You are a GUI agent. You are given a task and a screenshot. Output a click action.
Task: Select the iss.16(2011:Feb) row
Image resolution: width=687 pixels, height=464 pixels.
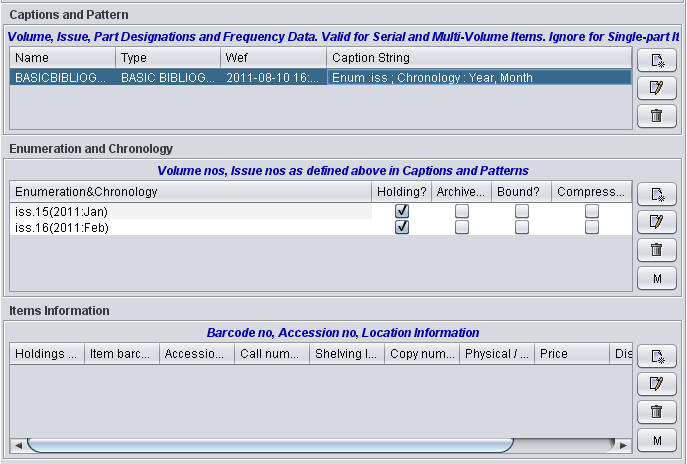tap(190, 227)
